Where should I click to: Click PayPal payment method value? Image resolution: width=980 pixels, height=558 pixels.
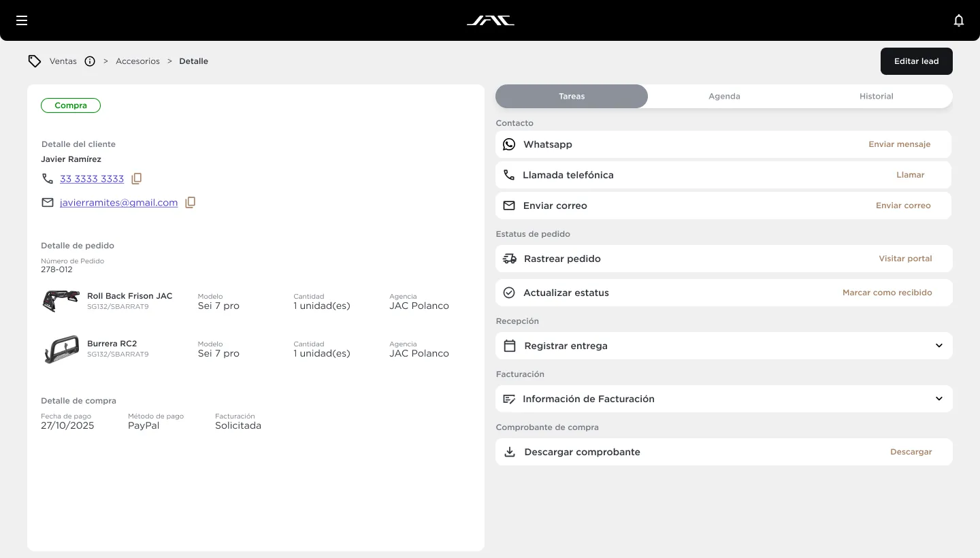coord(144,425)
